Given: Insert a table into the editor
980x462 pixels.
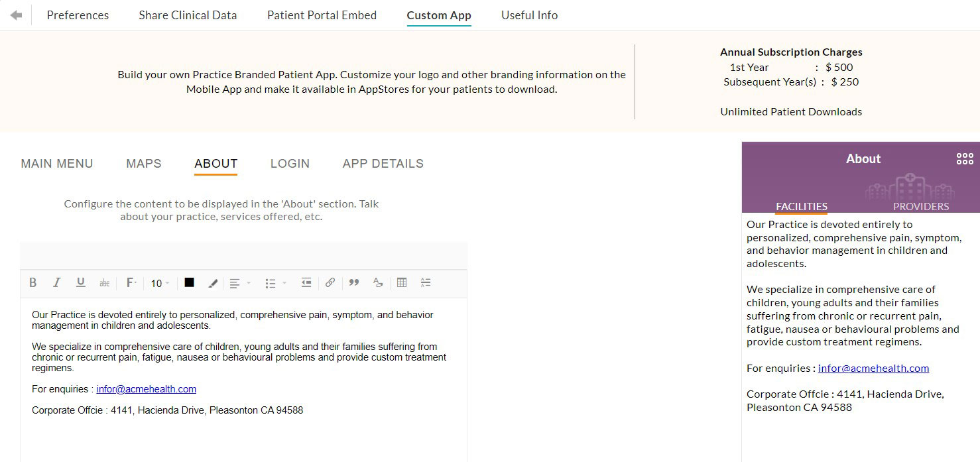Looking at the screenshot, I should [x=402, y=283].
